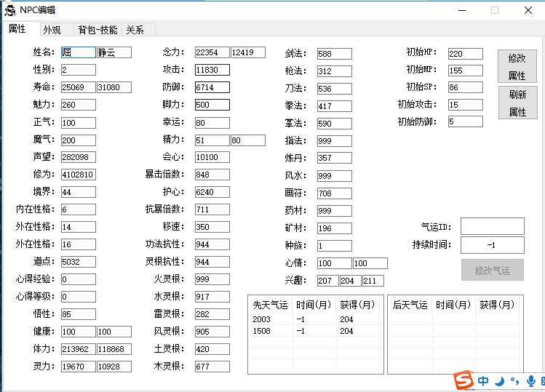Click the Sogou input method S icon
545x392 pixels.
[x=464, y=380]
